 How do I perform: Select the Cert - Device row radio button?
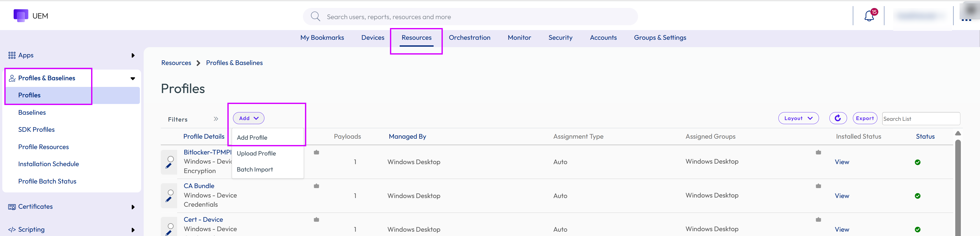[171, 226]
